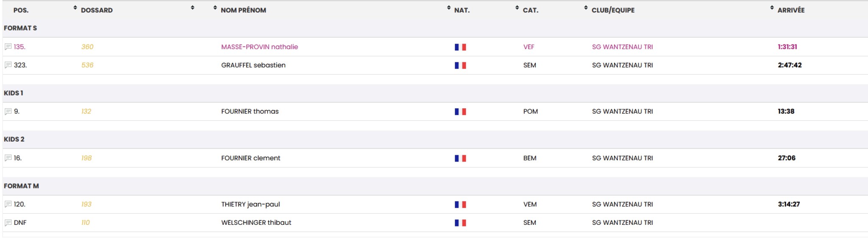The image size is (868, 246).
Task: Open comment icon beside position 16
Action: click(8, 158)
